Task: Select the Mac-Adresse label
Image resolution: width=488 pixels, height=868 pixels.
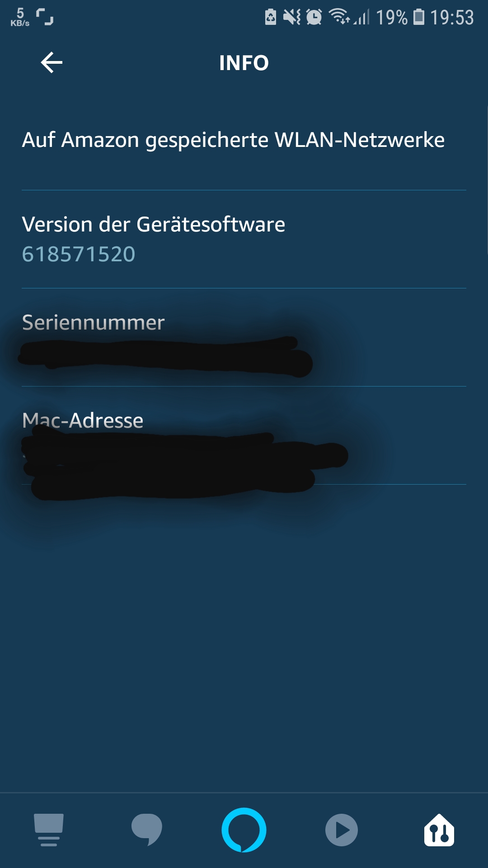Action: pos(83,420)
